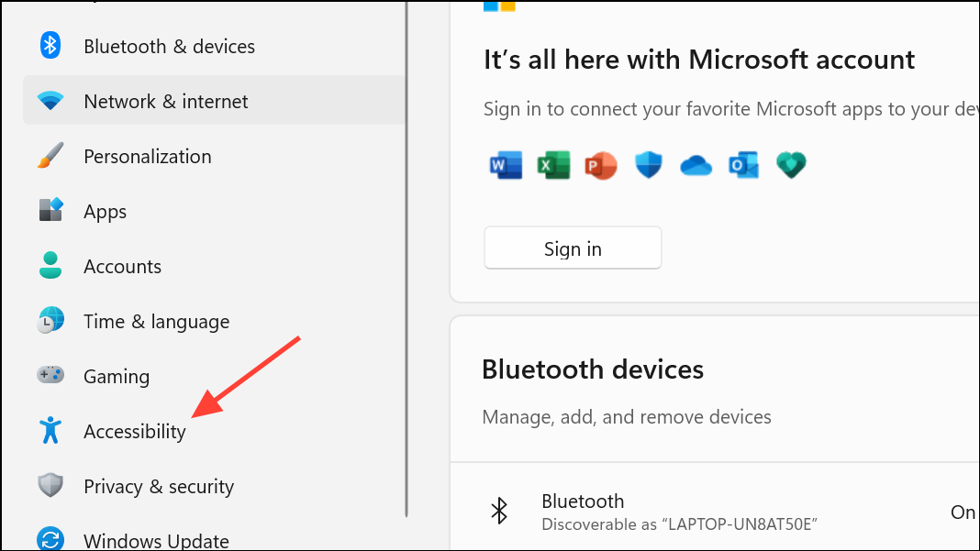
Task: Click the Time & language globe icon
Action: [50, 321]
